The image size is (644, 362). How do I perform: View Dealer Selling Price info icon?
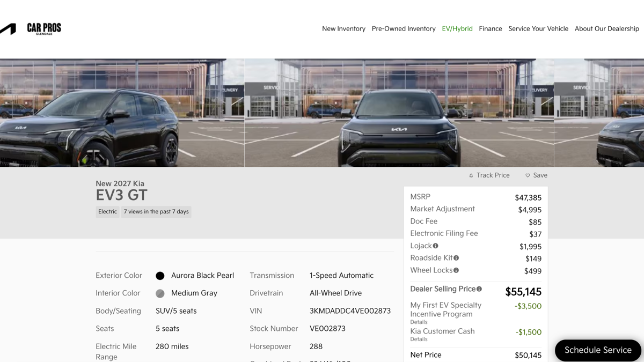[479, 289]
